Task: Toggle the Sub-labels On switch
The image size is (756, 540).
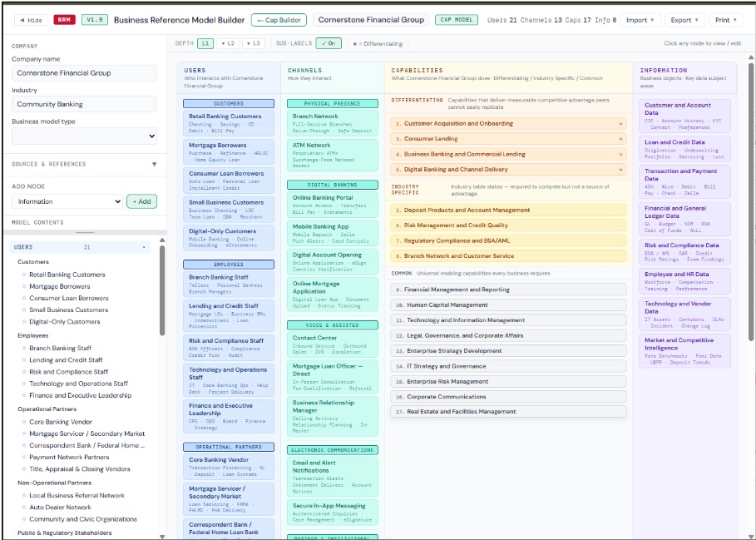Action: [329, 43]
